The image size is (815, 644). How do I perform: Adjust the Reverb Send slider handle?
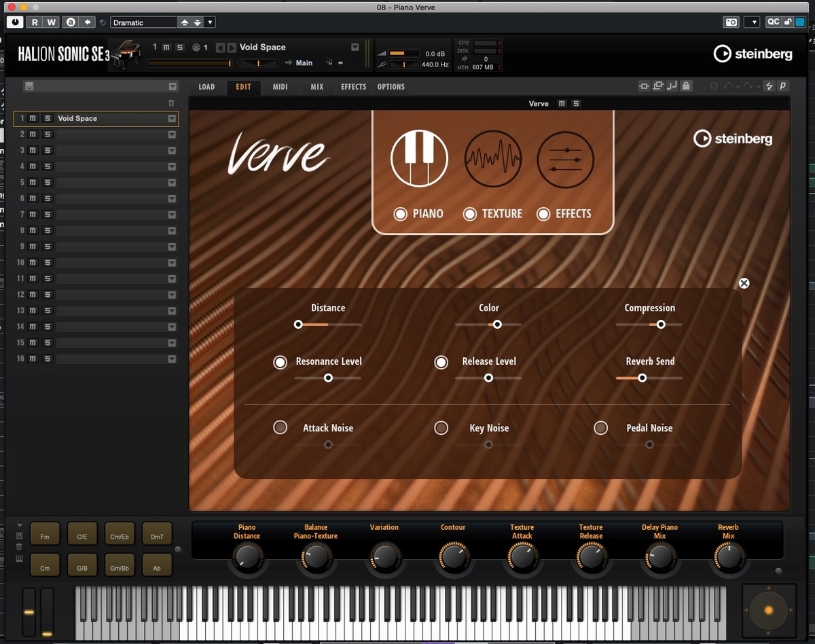pos(642,378)
